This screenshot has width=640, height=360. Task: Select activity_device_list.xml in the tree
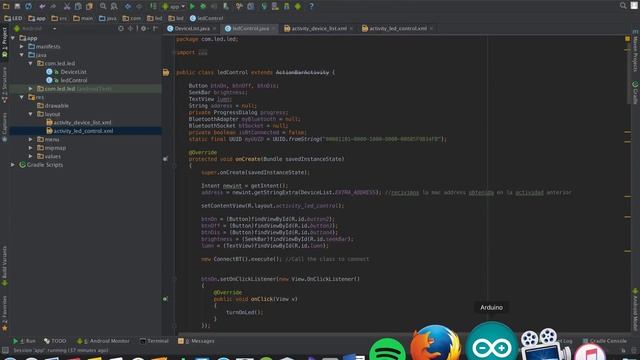(78, 122)
